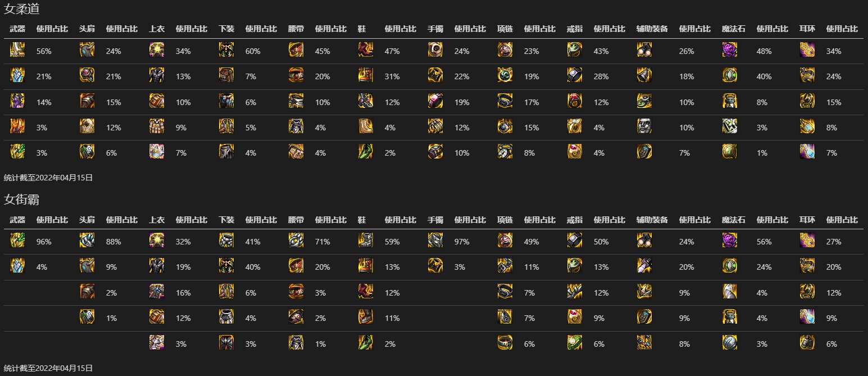This screenshot has height=376, width=868.
Task: Select the 女街霸 鞋 icon at 59%
Action: click(366, 241)
